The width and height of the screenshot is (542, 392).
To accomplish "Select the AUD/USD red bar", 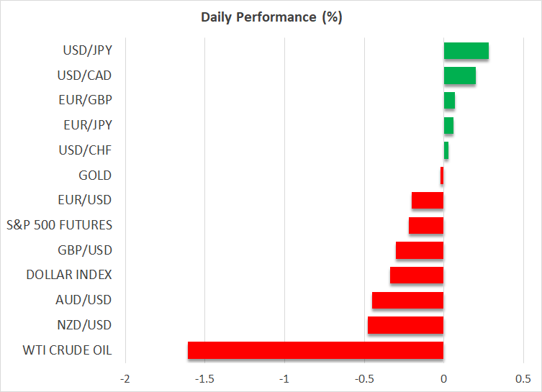I will point(407,300).
